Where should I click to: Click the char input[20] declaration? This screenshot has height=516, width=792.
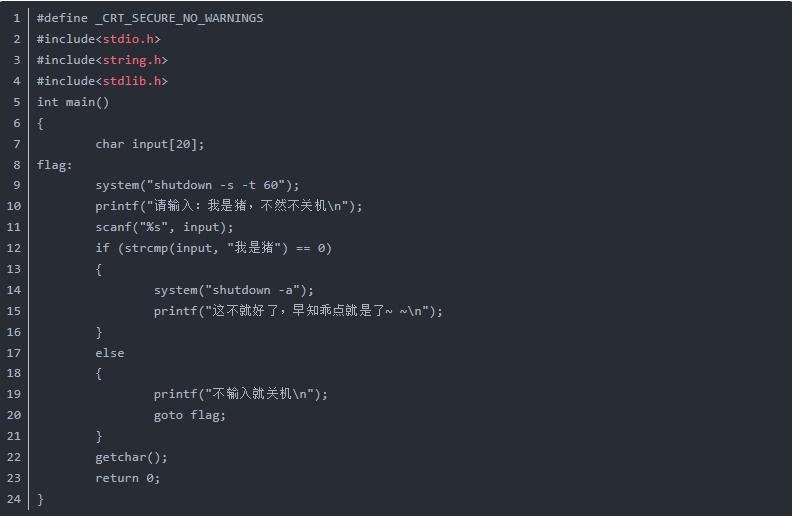click(x=150, y=144)
